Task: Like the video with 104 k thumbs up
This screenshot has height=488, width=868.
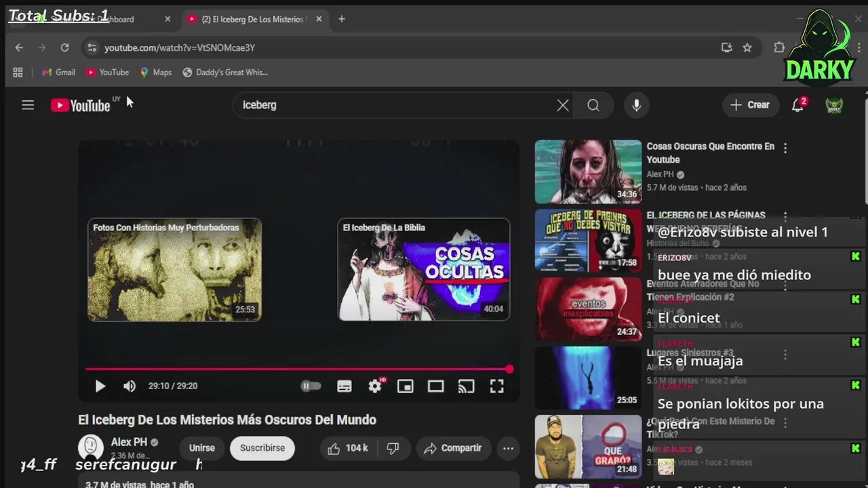Action: (x=349, y=448)
